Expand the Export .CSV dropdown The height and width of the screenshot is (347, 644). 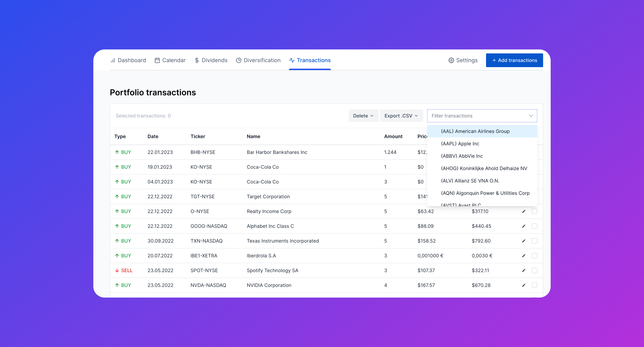click(x=401, y=116)
